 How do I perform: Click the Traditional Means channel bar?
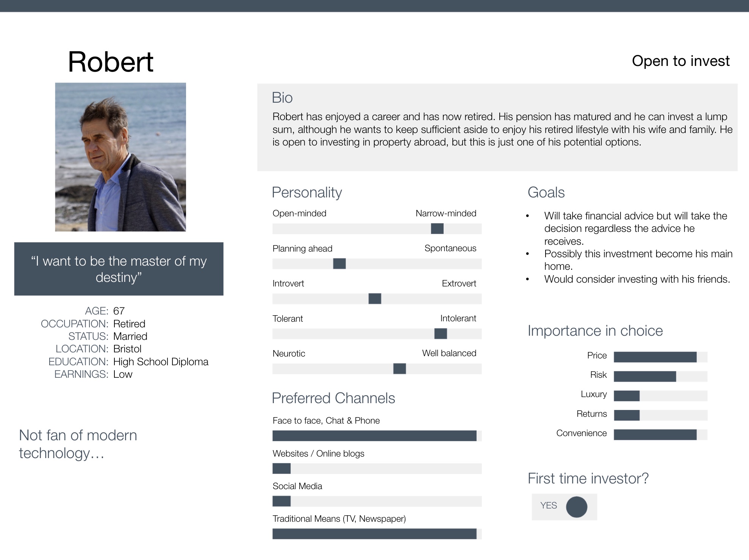click(x=377, y=534)
